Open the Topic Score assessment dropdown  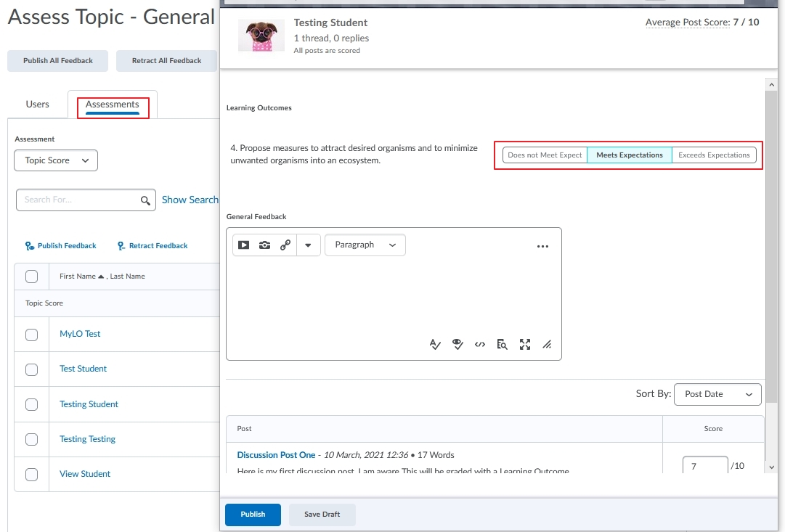pos(56,160)
